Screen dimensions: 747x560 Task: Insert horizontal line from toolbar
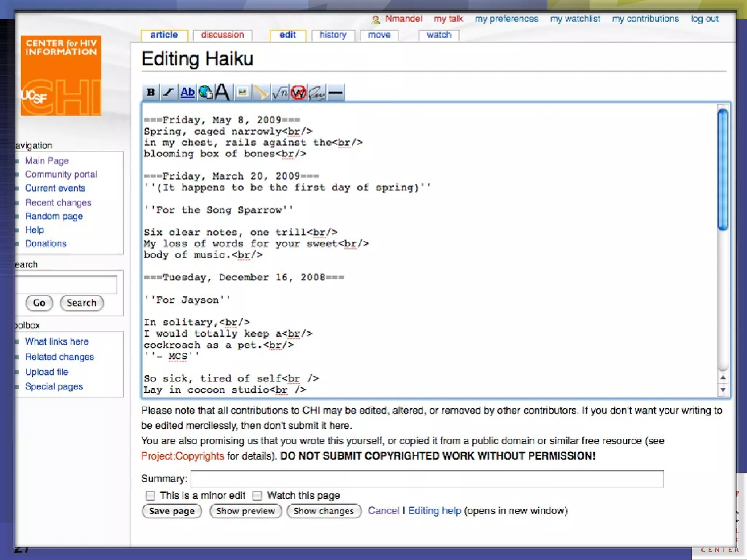click(335, 92)
